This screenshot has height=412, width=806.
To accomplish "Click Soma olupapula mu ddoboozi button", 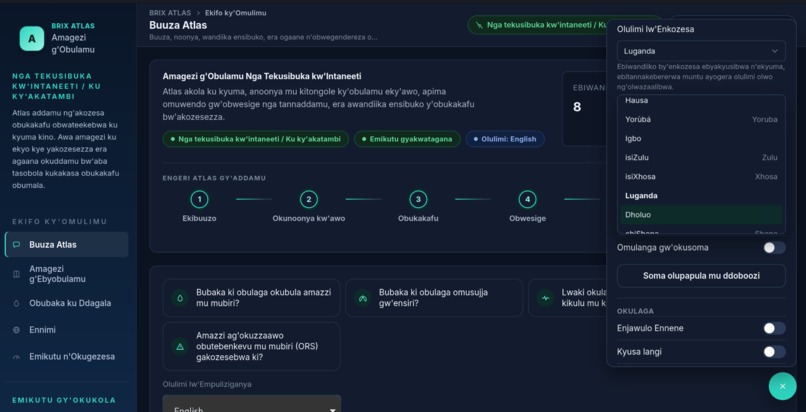I will (701, 276).
